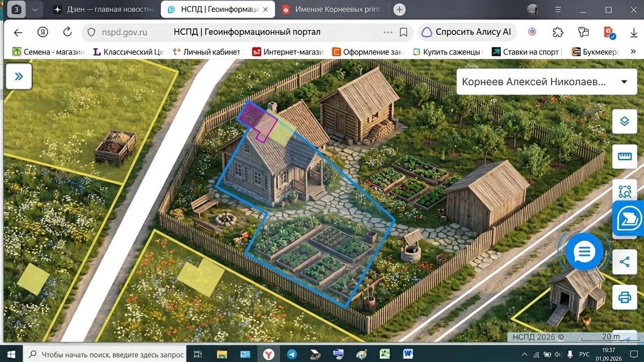Click the nspd.gov.ru address bar

[x=247, y=32]
